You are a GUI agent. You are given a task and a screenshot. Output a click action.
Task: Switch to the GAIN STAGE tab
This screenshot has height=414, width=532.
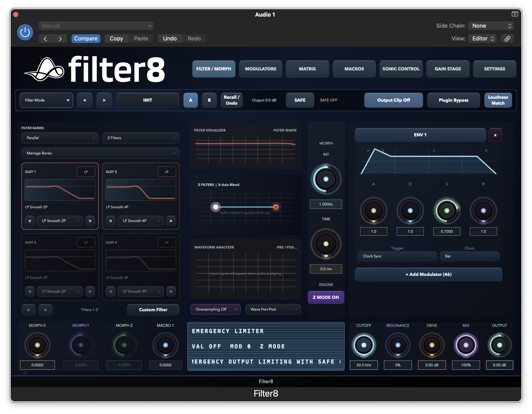[x=448, y=69]
